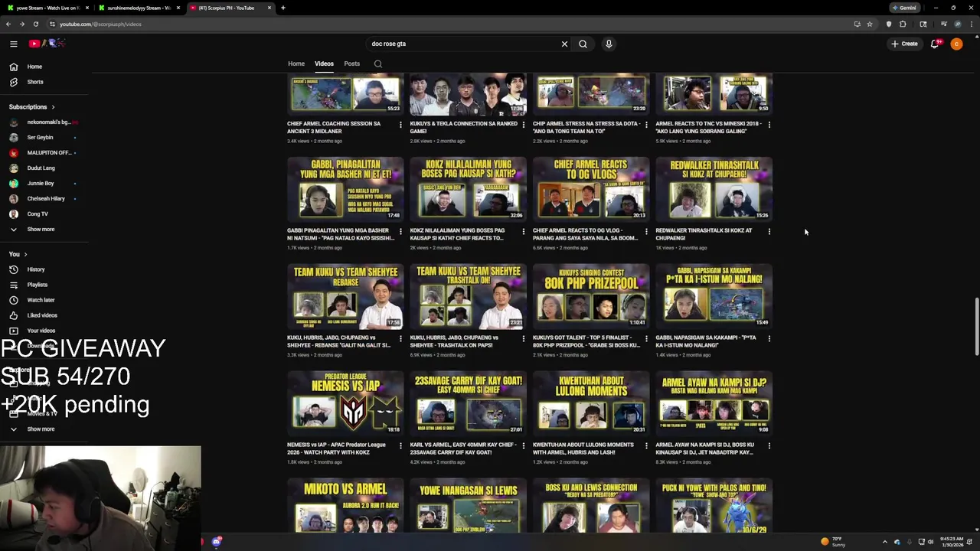The image size is (980, 551).
Task: Expand Subscriptions section chevron
Action: click(53, 107)
